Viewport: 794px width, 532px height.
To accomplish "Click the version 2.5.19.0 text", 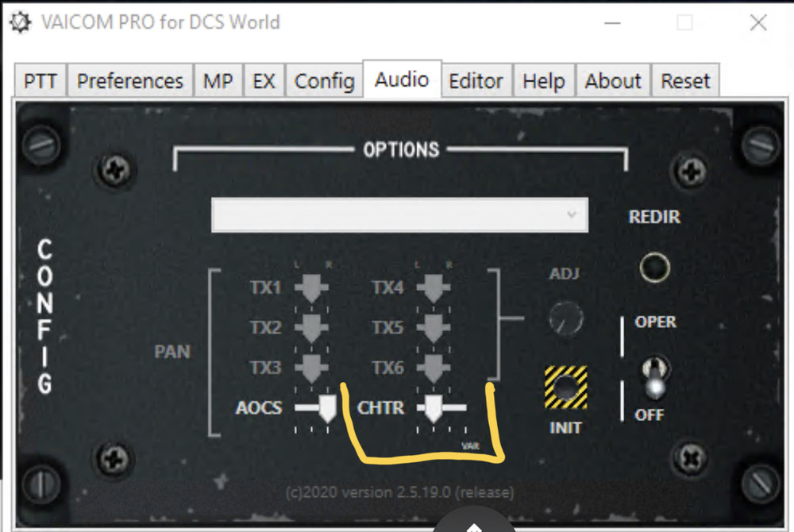I will click(x=399, y=492).
